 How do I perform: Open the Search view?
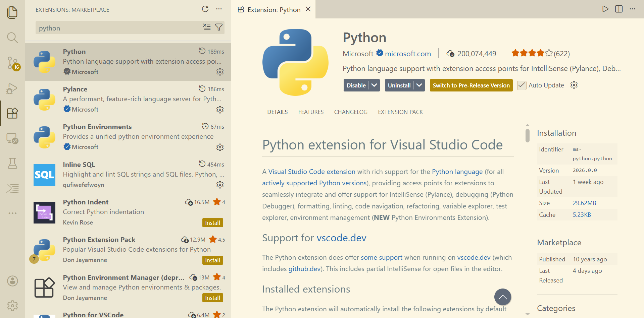coord(12,38)
